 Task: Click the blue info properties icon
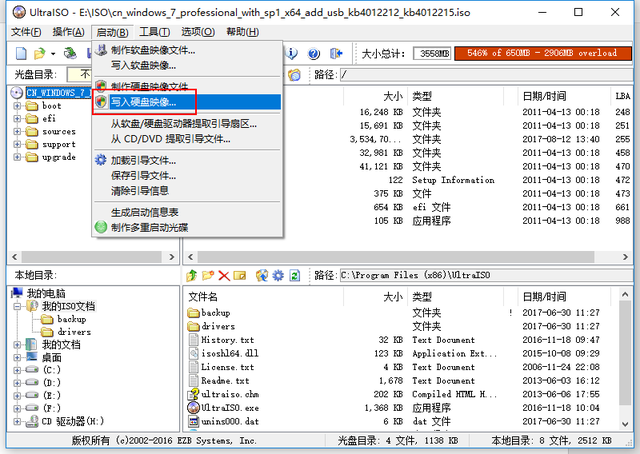[292, 53]
